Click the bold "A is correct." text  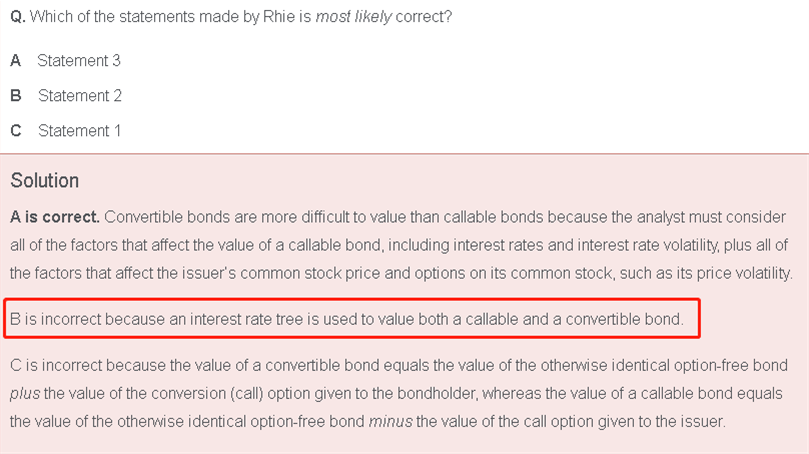point(54,216)
